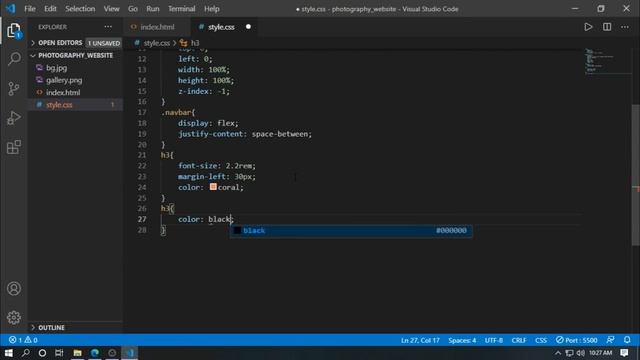
Task: Split the editor to the right
Action: click(607, 27)
